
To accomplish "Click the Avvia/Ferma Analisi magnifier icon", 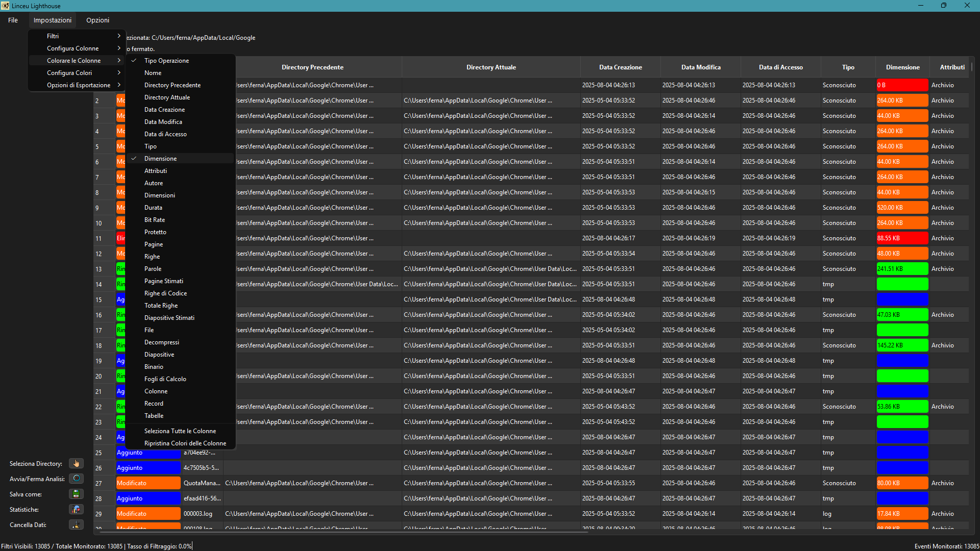I will pos(76,479).
